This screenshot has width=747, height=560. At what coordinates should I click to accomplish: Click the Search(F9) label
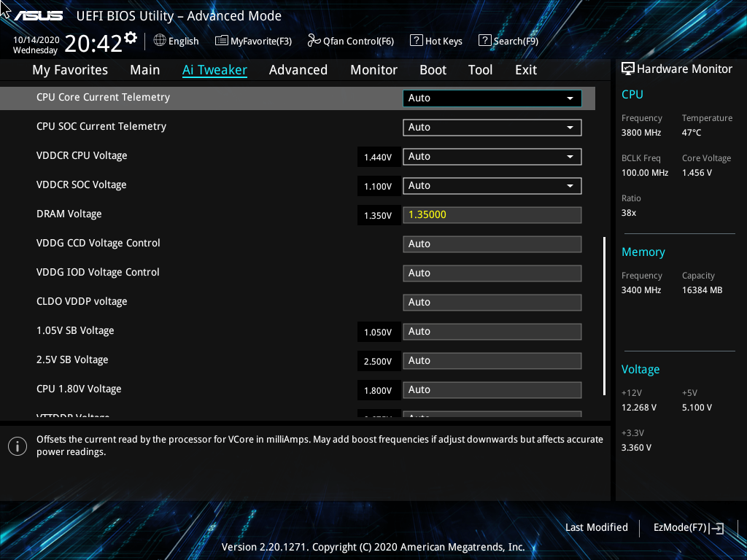pos(516,42)
